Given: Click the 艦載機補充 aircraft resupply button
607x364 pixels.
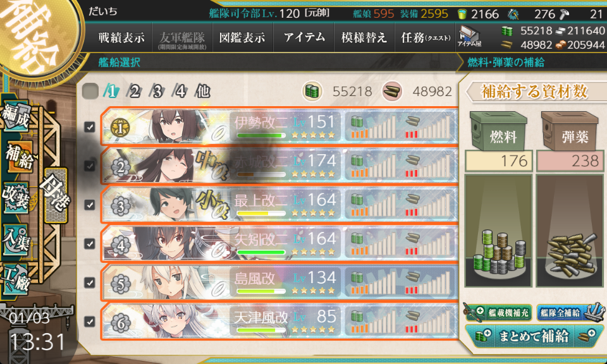Looking at the screenshot, I should 498,313.
